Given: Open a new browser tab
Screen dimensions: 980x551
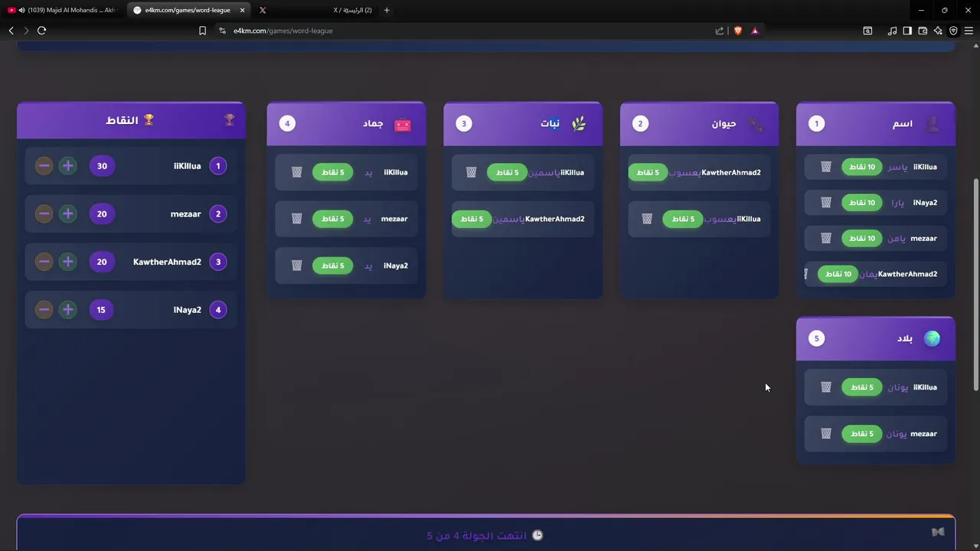Looking at the screenshot, I should pos(387,10).
